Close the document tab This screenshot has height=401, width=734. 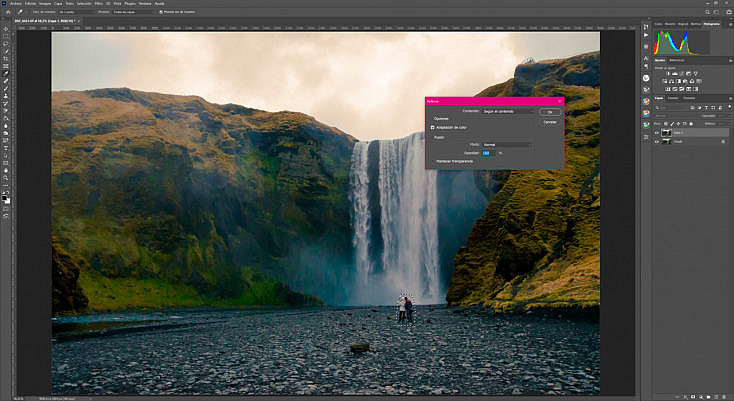pos(79,21)
